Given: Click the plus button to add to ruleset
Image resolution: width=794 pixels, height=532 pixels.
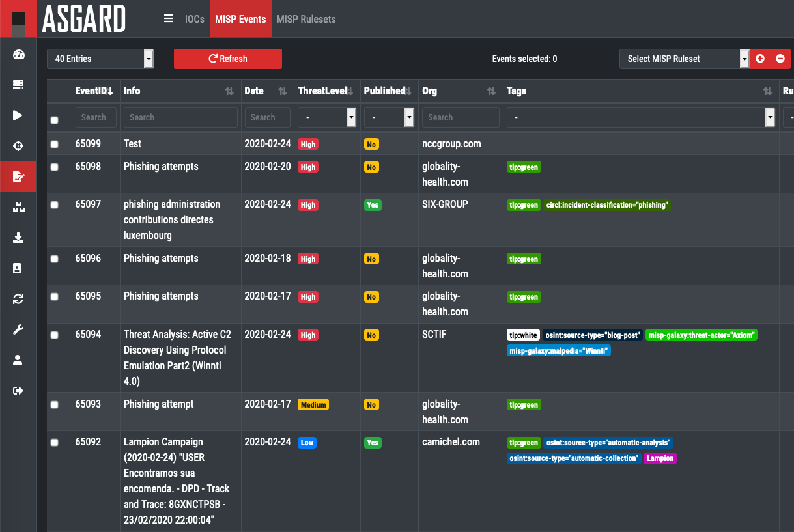Looking at the screenshot, I should (760, 59).
